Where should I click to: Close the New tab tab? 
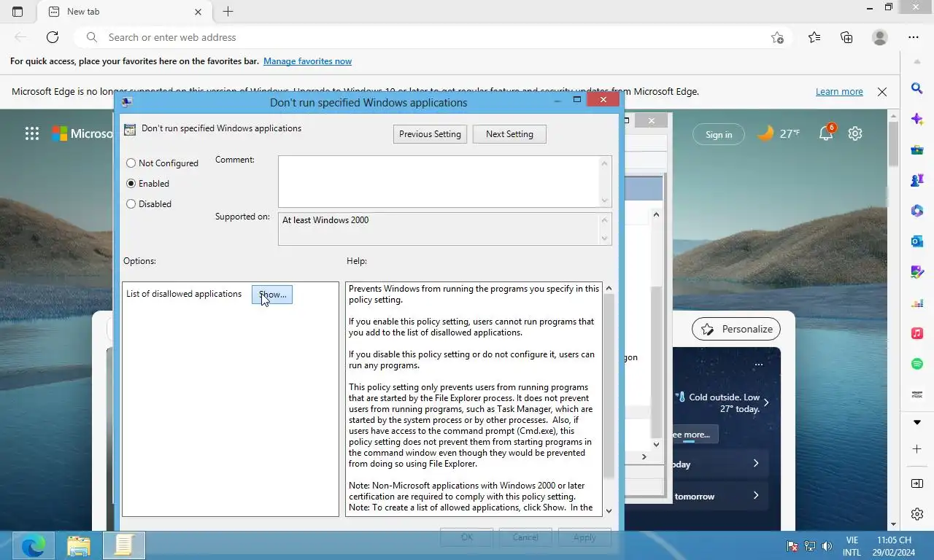(x=198, y=12)
